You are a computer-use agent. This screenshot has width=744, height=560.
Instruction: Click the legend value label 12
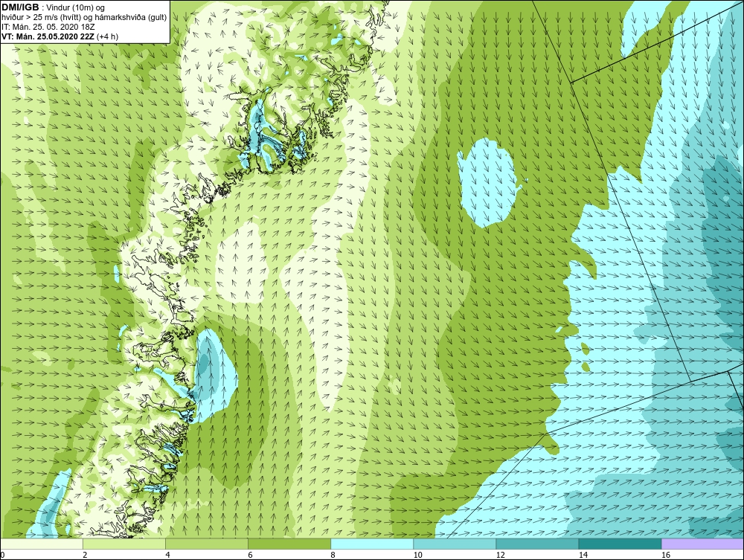click(x=500, y=556)
